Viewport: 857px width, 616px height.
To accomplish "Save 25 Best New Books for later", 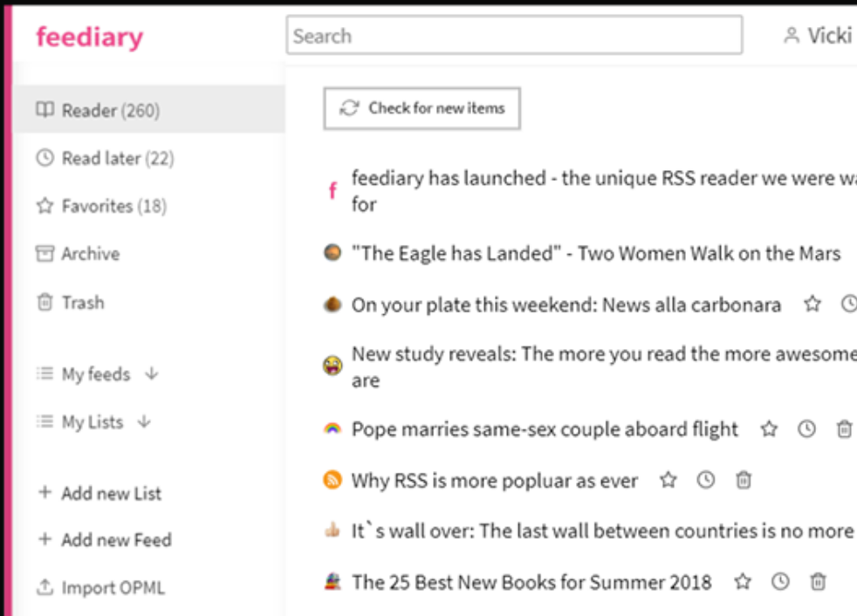I will click(780, 581).
